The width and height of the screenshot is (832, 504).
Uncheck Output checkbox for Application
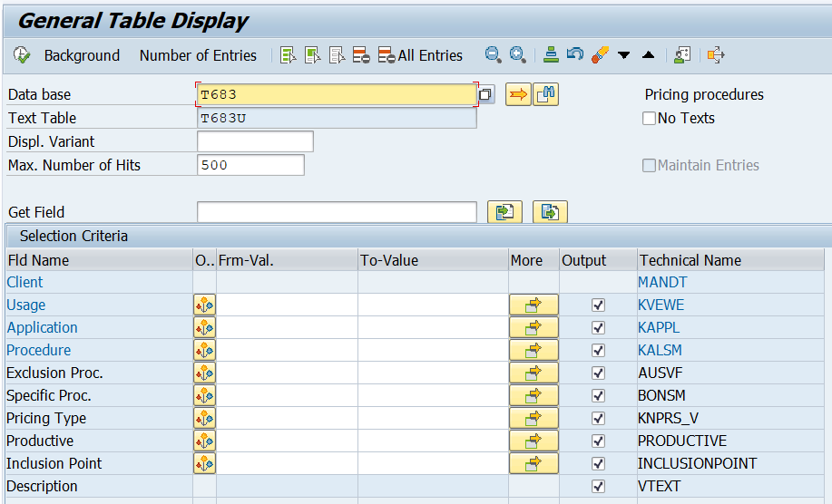[598, 328]
